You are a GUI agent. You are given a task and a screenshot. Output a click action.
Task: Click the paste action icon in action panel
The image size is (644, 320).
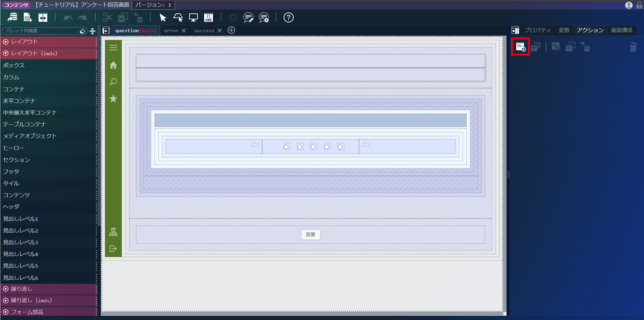point(585,47)
